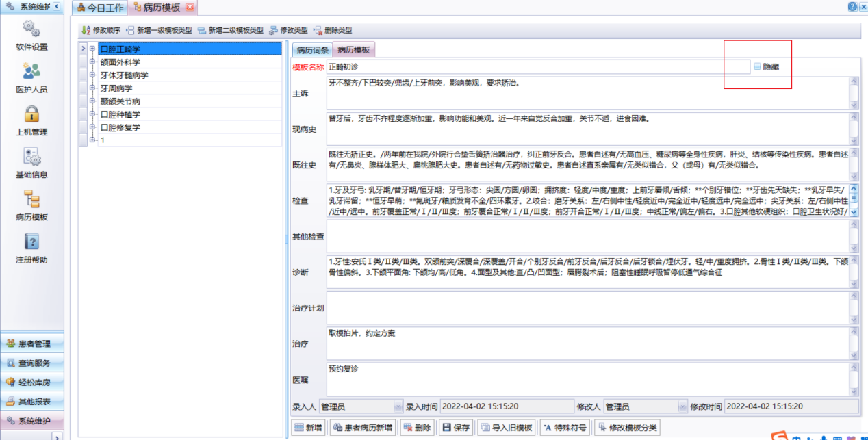Click 修改时间 field value
This screenshot has height=440, width=868.
791,406
